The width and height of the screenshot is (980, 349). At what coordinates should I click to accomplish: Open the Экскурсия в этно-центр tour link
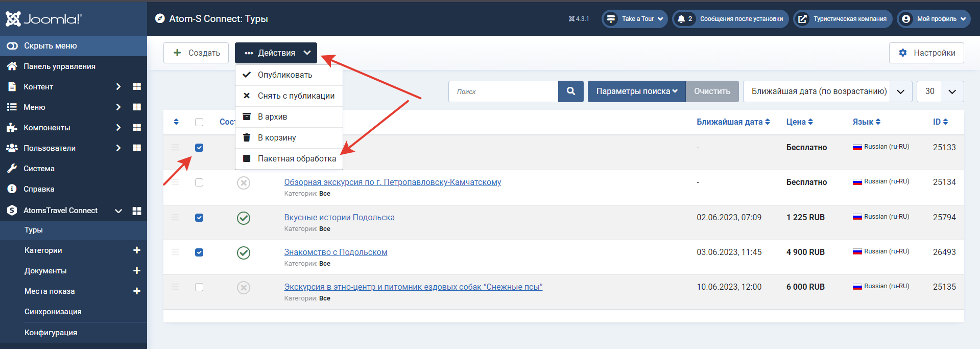pos(413,287)
